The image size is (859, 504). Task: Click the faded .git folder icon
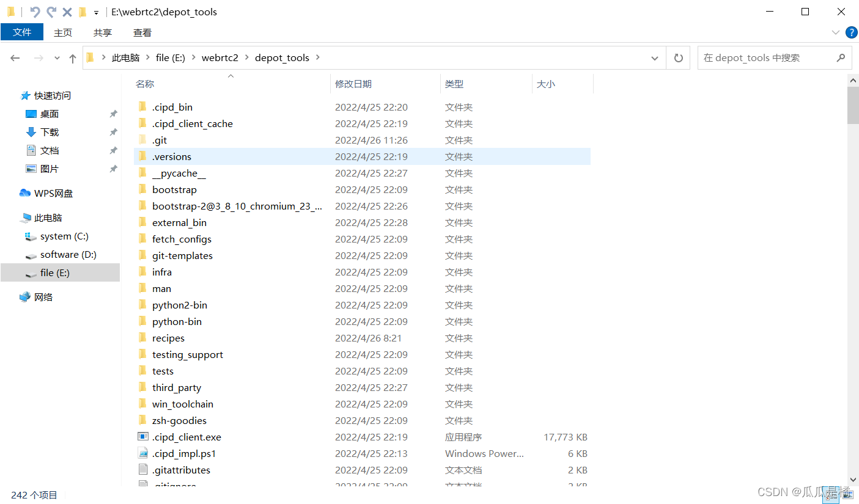142,139
